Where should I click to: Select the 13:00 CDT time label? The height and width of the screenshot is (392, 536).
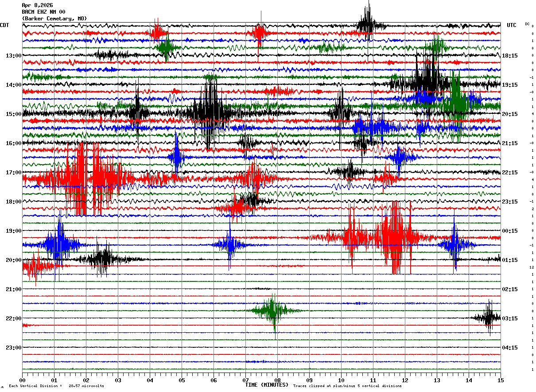(x=14, y=56)
